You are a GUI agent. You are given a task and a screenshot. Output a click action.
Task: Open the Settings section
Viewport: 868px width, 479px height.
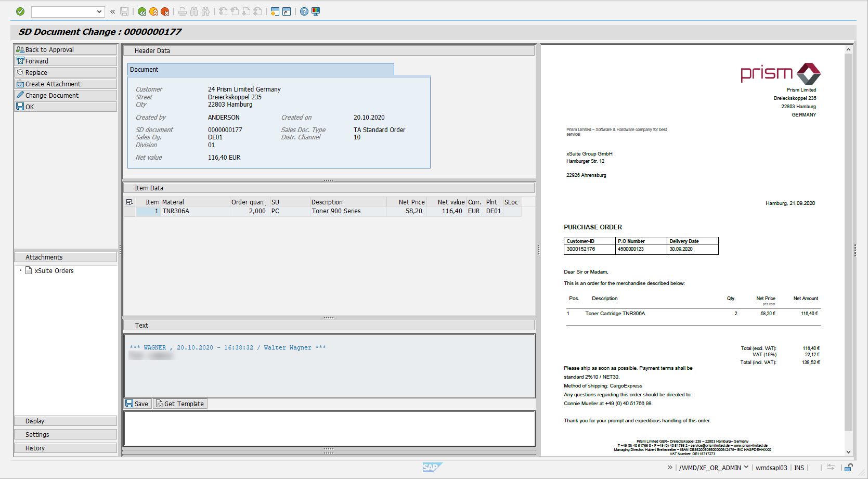pyautogui.click(x=66, y=434)
